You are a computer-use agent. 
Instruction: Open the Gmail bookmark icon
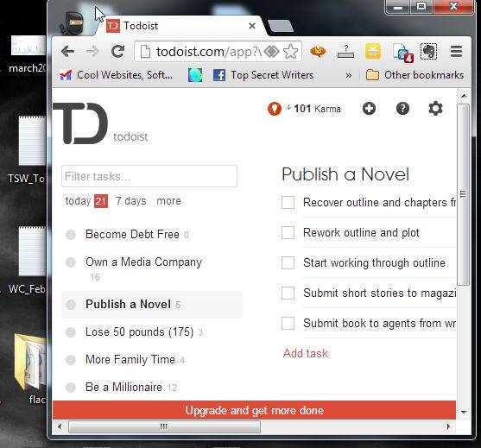click(x=66, y=75)
